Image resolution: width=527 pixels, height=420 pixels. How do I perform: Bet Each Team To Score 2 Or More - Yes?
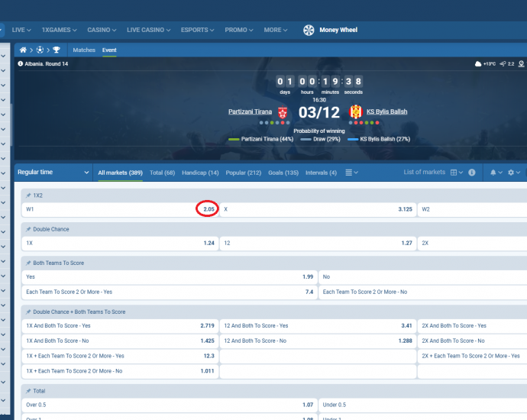point(170,292)
